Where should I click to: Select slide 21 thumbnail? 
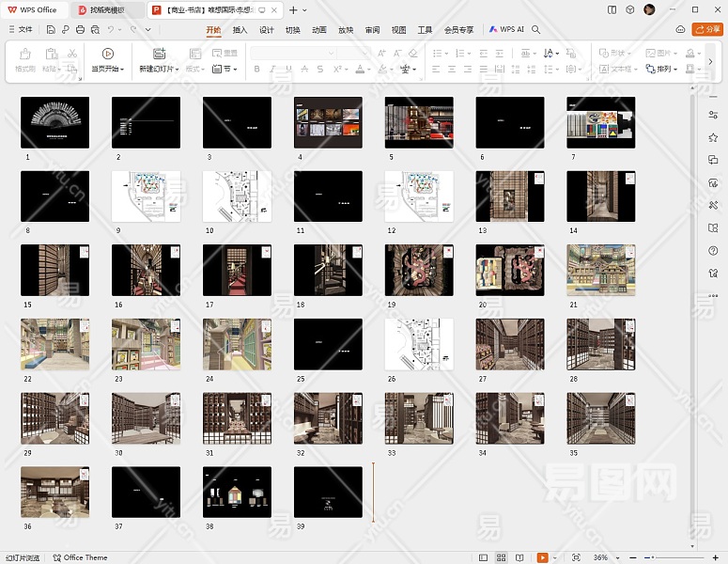600,270
